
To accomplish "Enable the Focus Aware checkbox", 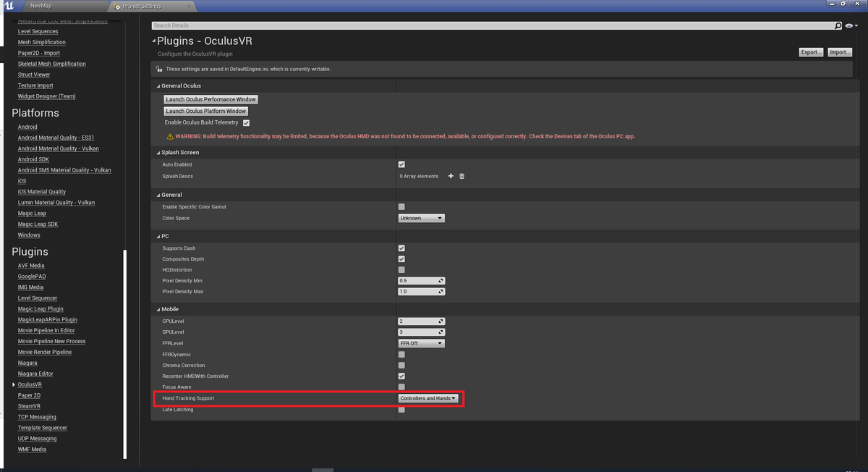I will [401, 387].
